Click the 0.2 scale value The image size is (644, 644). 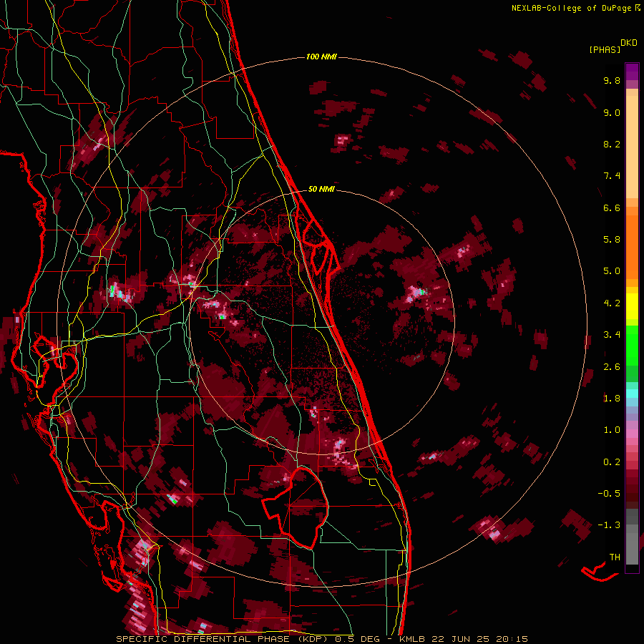click(x=612, y=462)
